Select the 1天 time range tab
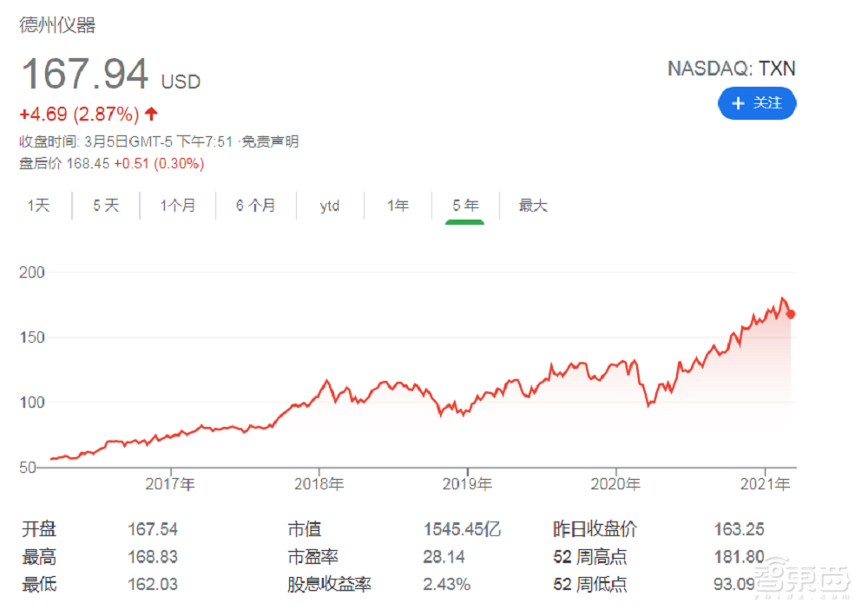Screen dimensions: 868x616 click(x=38, y=206)
